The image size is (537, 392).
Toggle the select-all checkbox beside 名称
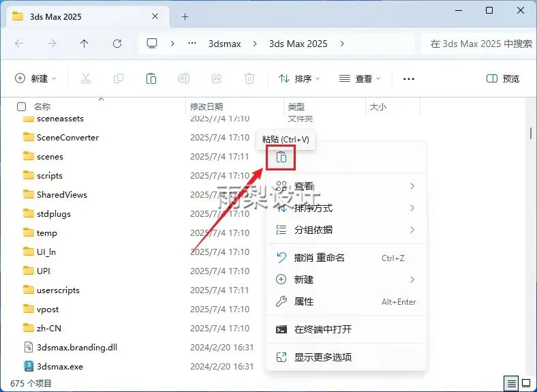click(x=21, y=106)
